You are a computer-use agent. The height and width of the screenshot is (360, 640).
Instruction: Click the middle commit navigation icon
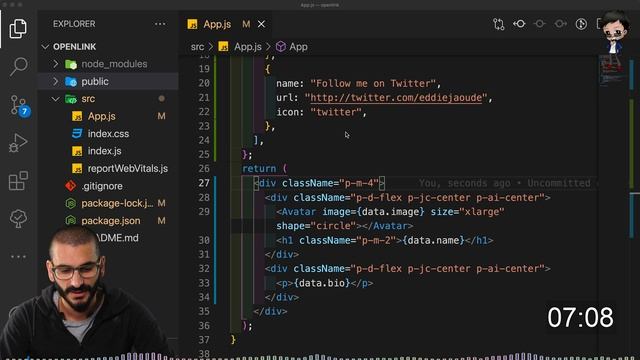point(540,24)
